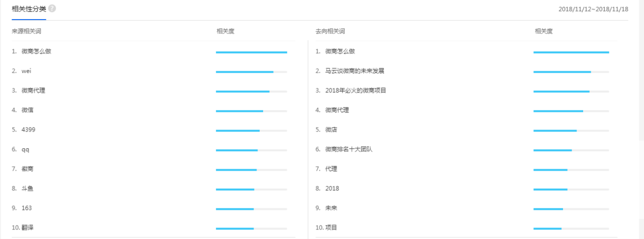Open destination keyword 未来

(332, 208)
